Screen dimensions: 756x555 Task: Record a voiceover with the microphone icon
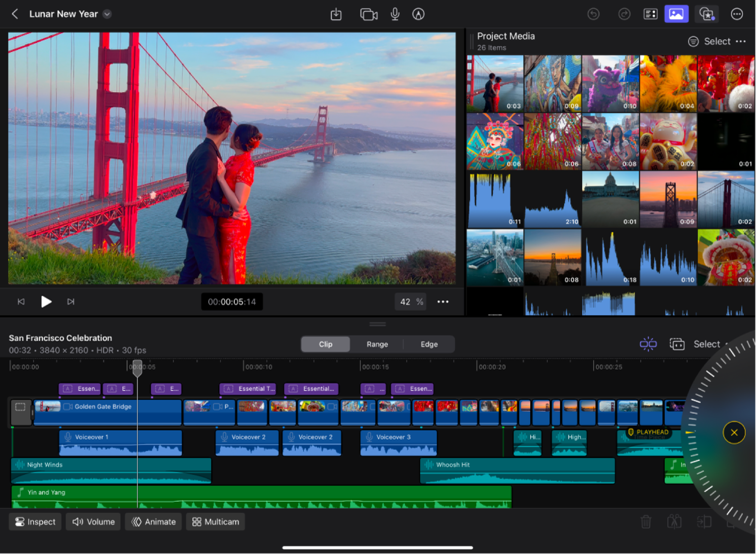(x=395, y=14)
